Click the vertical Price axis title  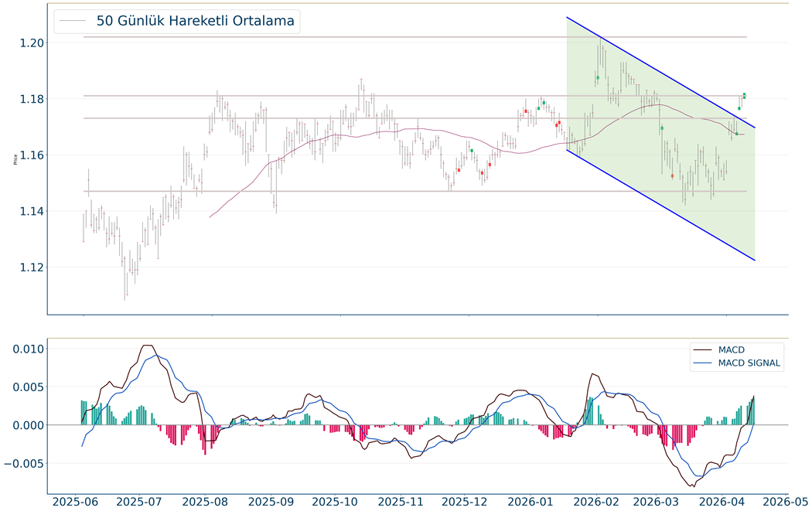(14, 159)
